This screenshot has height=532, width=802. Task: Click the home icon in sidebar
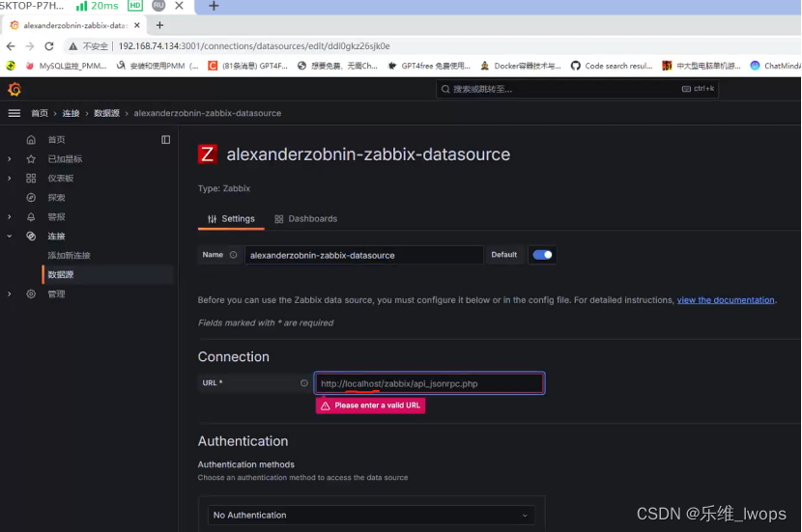pyautogui.click(x=31, y=139)
